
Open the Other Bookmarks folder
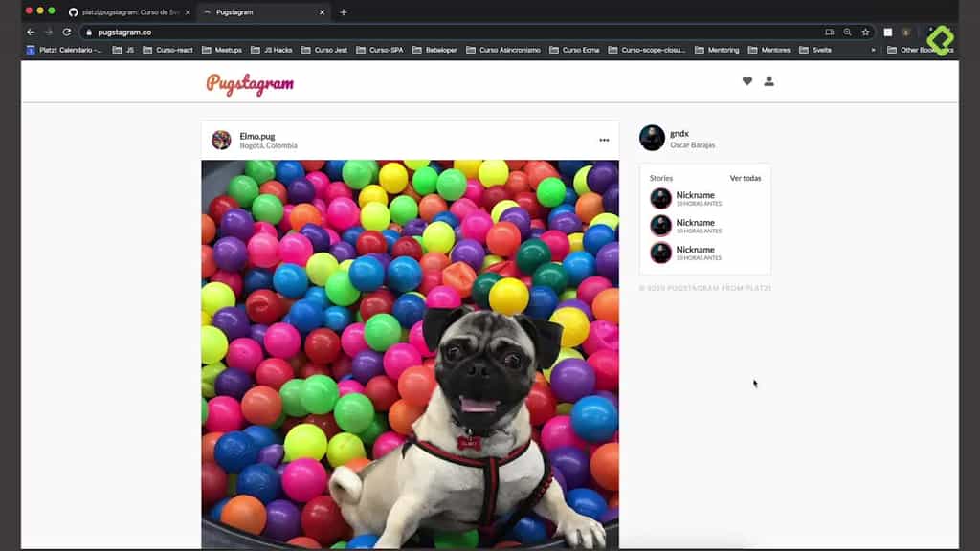point(920,50)
